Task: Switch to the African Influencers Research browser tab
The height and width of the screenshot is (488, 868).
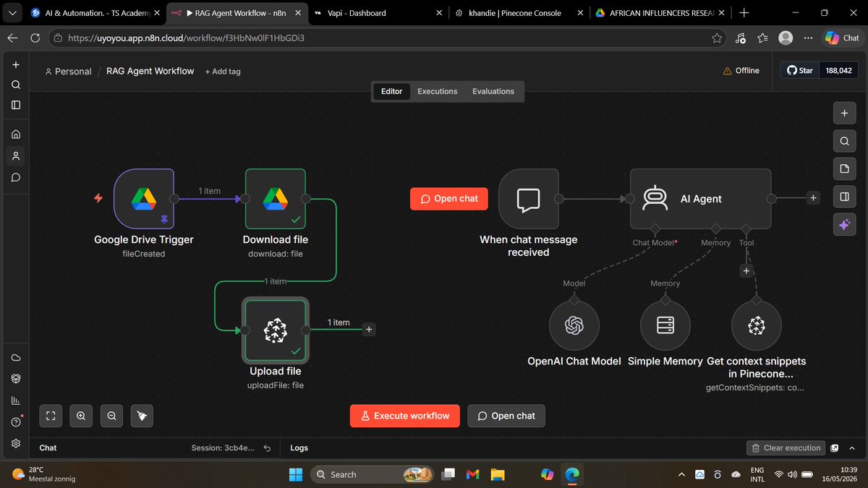Action: 658,12
